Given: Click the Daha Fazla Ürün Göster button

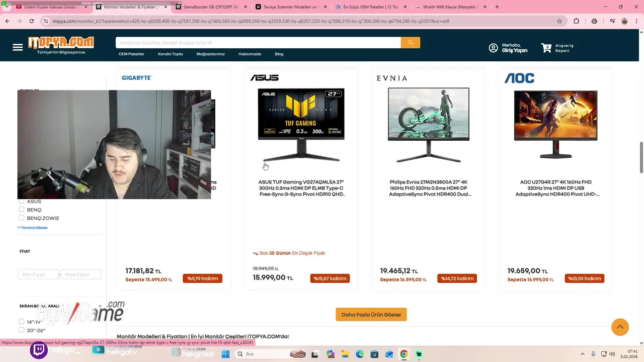Looking at the screenshot, I should (x=371, y=315).
